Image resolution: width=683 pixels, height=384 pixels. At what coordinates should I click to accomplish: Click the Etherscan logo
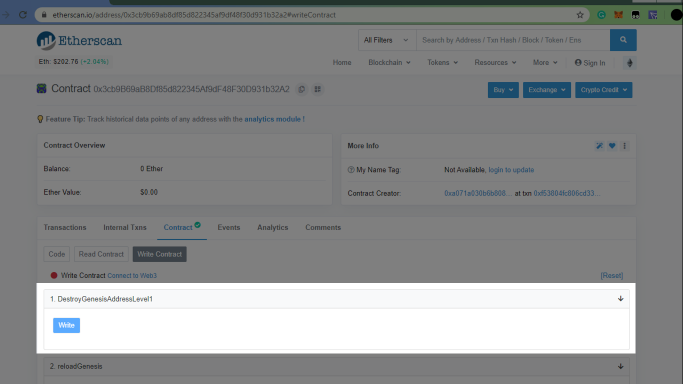pos(79,40)
